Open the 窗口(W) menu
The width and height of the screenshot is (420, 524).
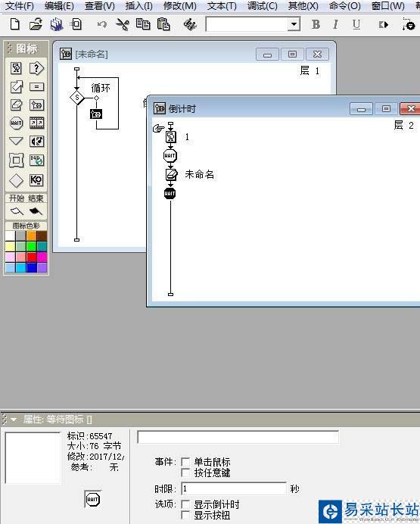388,6
